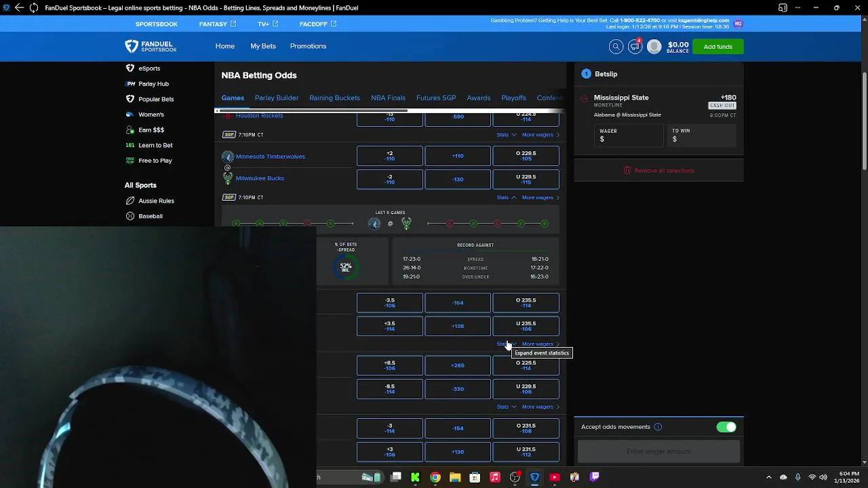This screenshot has width=868, height=488.
Task: Open Google Chrome from the taskbar
Action: (435, 477)
